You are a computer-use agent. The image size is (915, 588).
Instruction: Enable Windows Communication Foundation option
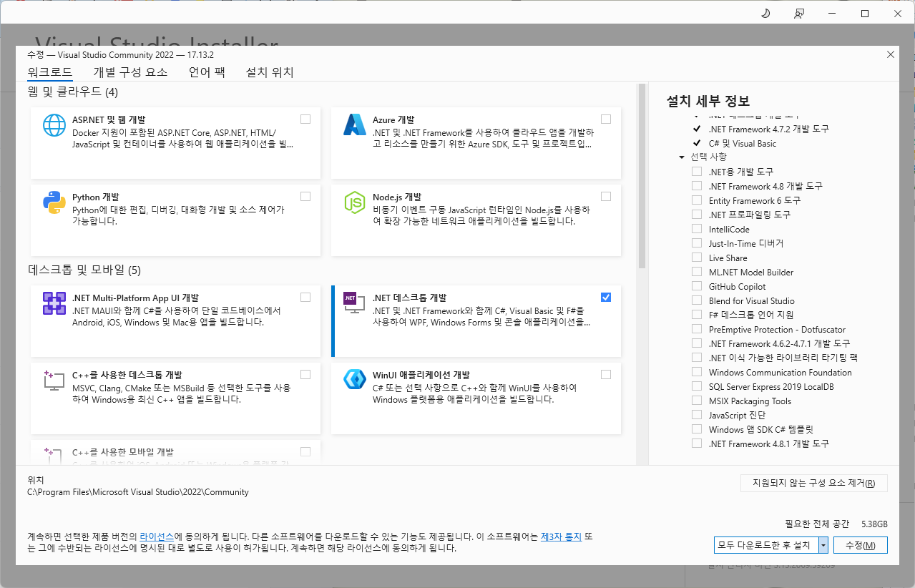point(697,372)
